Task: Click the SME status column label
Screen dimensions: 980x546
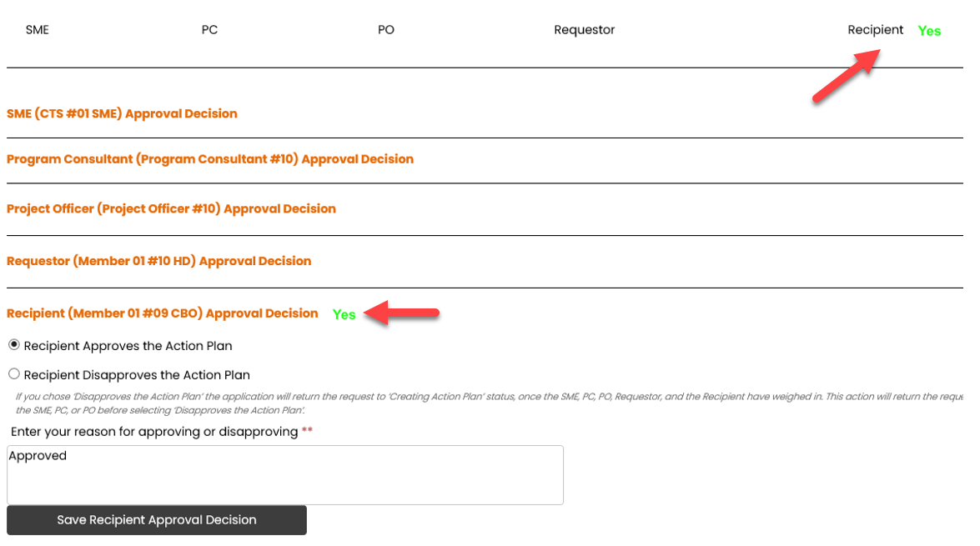Action: click(x=38, y=30)
